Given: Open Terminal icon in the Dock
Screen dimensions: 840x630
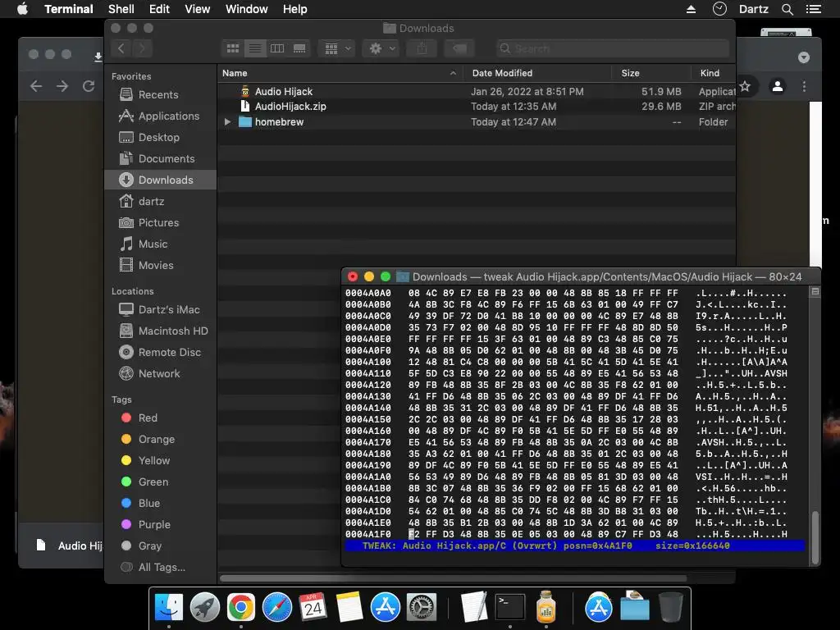Looking at the screenshot, I should [x=509, y=608].
